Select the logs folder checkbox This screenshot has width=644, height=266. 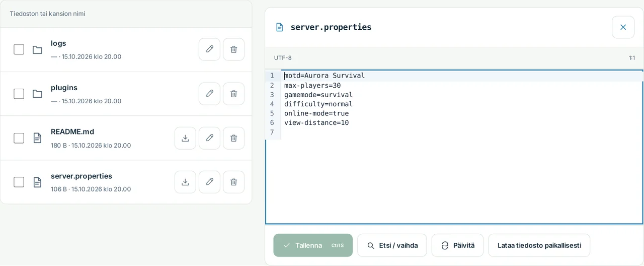[19, 49]
